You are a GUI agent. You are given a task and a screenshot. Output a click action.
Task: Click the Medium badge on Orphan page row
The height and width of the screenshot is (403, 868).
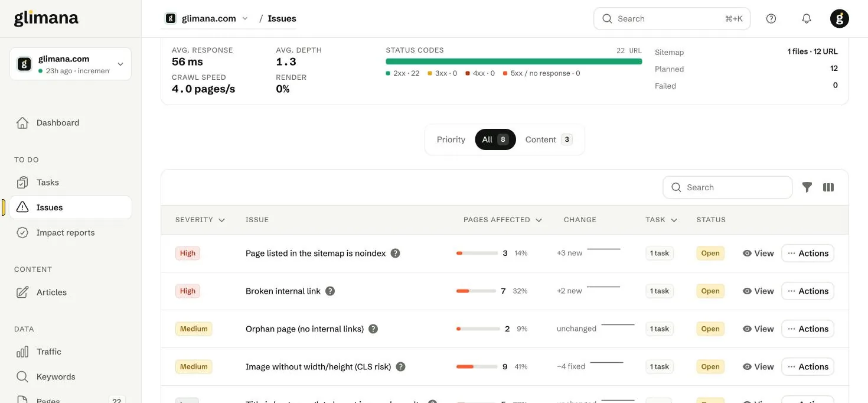[x=194, y=329]
